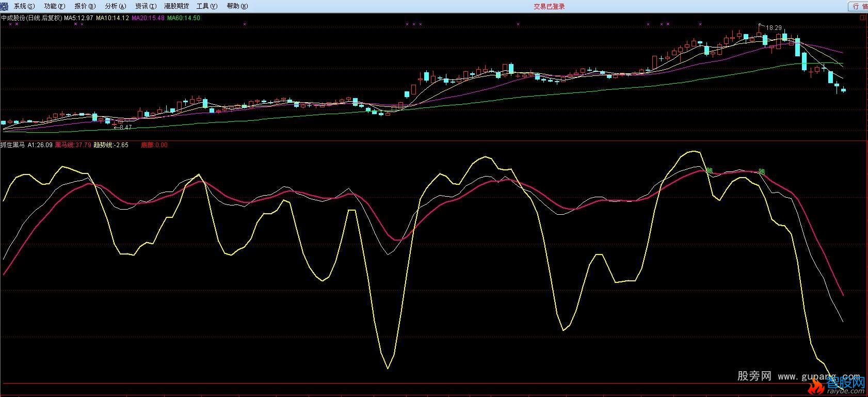Click the 8.47 low price marker
Viewport: 868px width, 397px height.
(125, 127)
